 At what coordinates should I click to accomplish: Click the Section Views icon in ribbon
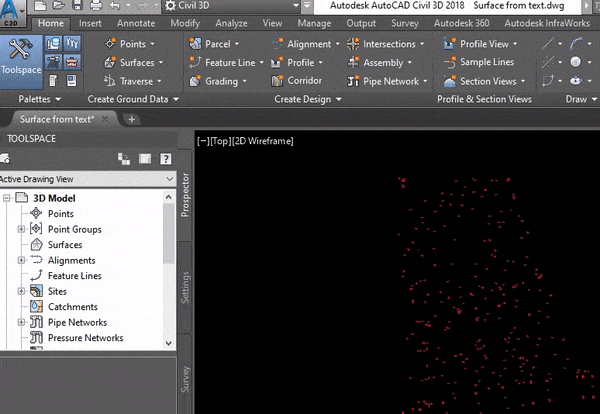point(450,81)
